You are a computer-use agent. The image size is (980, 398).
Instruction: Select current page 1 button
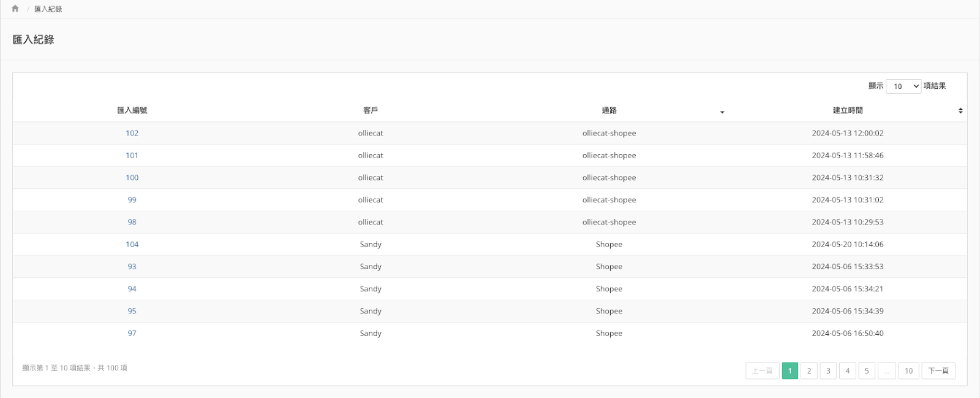[790, 371]
